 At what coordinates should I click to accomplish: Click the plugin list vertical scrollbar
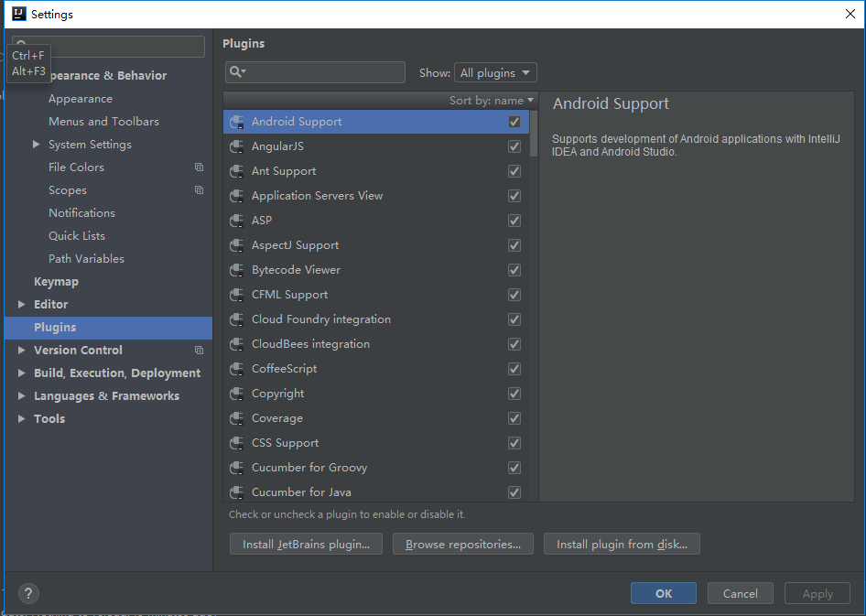(x=534, y=134)
